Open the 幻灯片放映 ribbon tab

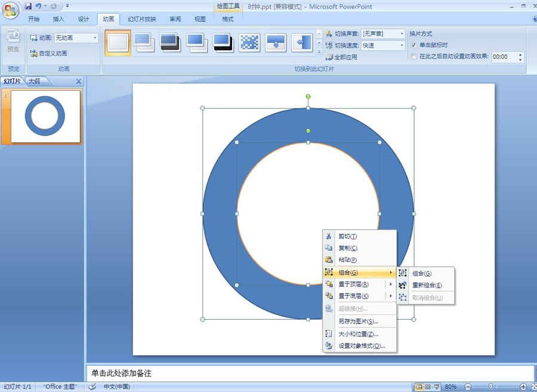(142, 19)
